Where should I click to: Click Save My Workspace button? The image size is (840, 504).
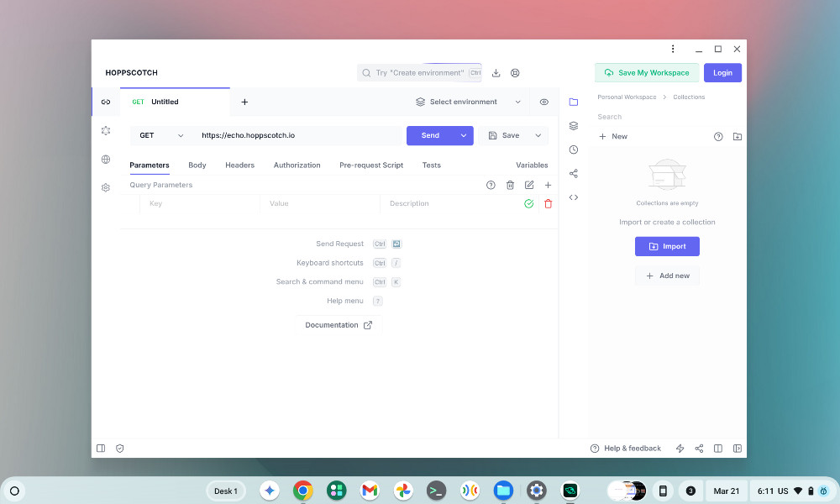(x=647, y=73)
